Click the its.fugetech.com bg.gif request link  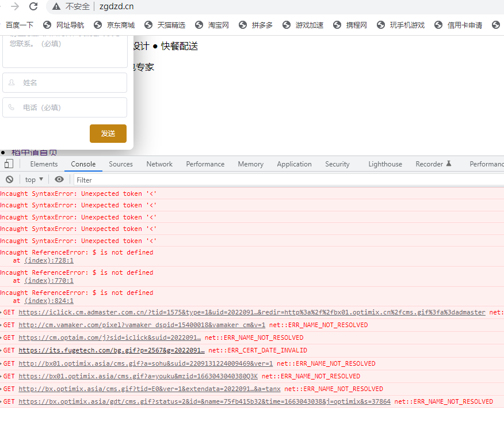(112, 350)
